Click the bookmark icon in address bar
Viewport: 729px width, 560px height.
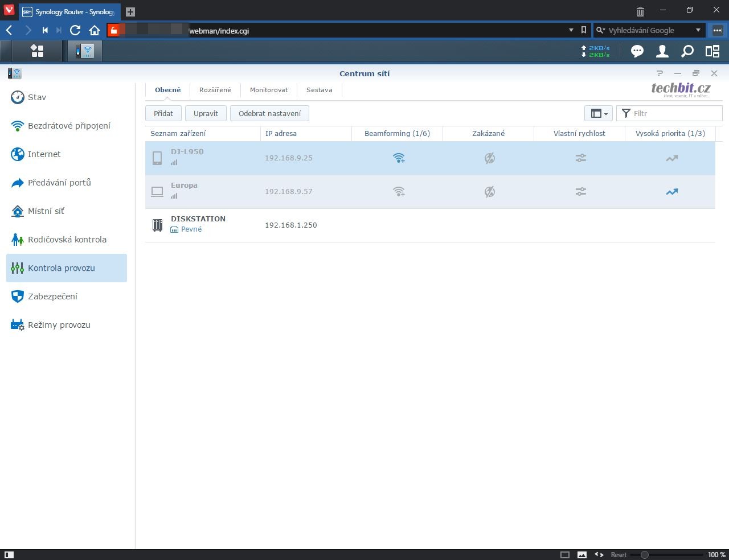click(x=584, y=30)
